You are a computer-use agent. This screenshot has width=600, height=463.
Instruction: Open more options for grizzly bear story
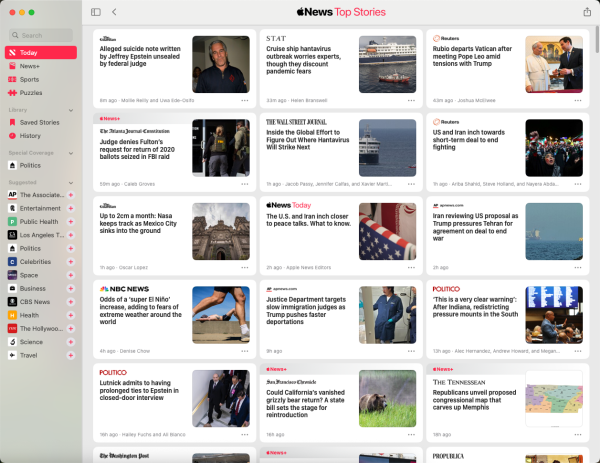(x=411, y=435)
